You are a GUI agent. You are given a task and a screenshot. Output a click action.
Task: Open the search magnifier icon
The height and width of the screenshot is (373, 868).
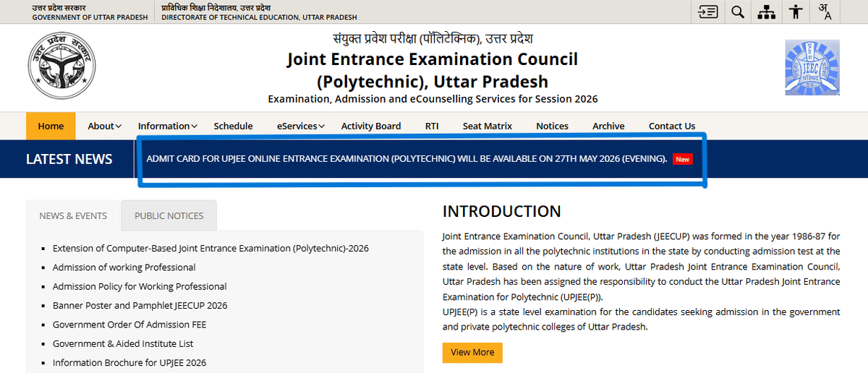click(737, 12)
